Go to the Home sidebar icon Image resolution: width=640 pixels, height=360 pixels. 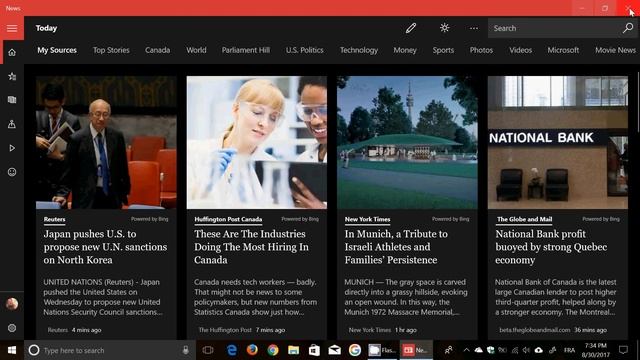(x=12, y=52)
